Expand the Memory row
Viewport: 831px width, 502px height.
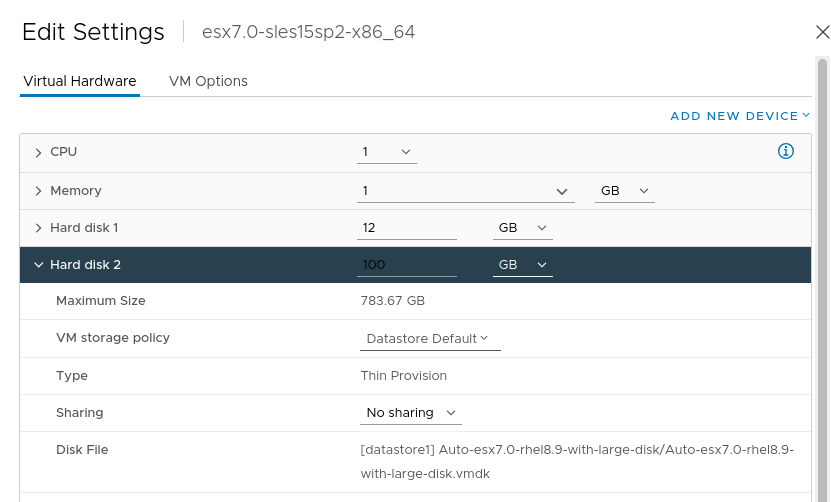pyautogui.click(x=39, y=191)
